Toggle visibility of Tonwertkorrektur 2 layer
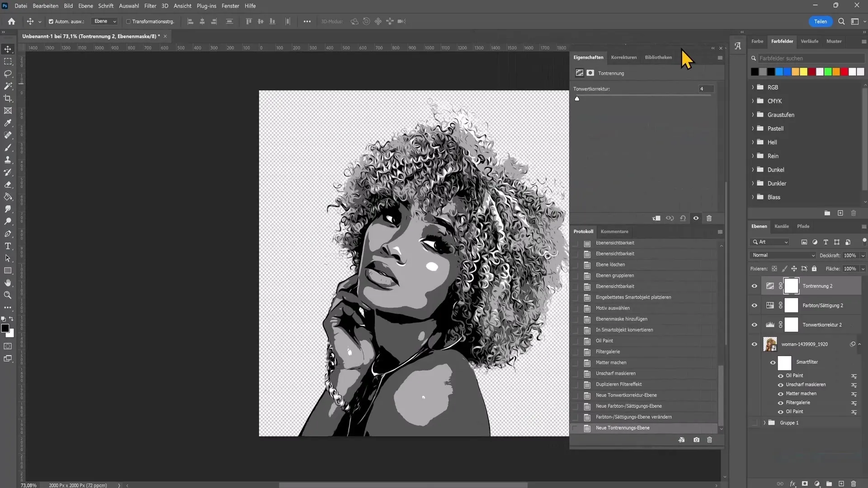This screenshot has width=868, height=488. pyautogui.click(x=754, y=324)
